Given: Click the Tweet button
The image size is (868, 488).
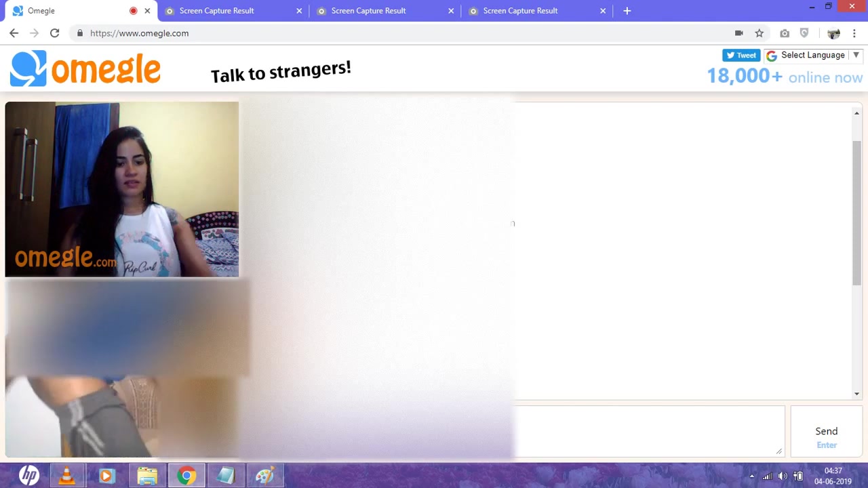Looking at the screenshot, I should pos(741,56).
